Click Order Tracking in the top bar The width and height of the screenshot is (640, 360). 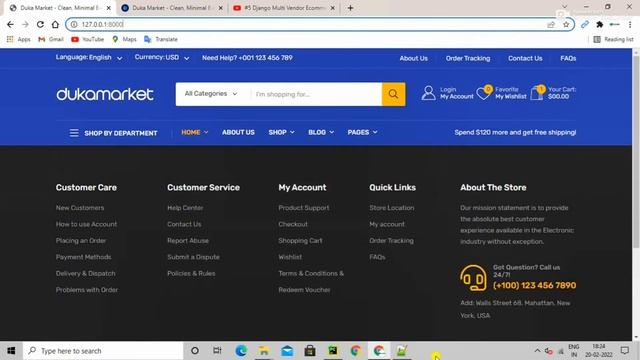(x=468, y=58)
